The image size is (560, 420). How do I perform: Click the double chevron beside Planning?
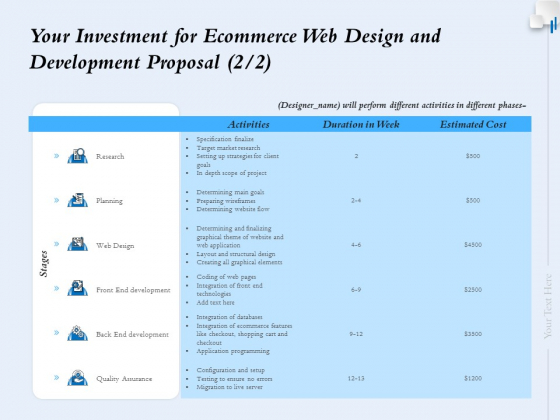pyautogui.click(x=56, y=200)
